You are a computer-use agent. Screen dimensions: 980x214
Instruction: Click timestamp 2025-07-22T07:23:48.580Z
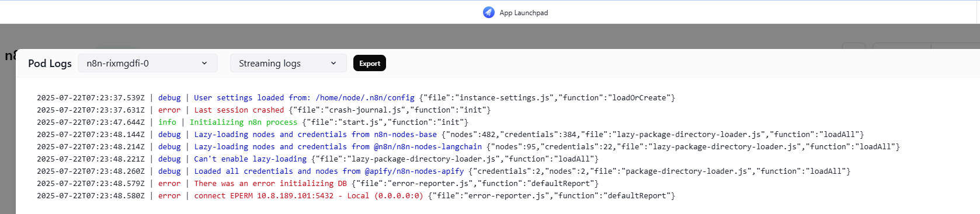click(91, 195)
